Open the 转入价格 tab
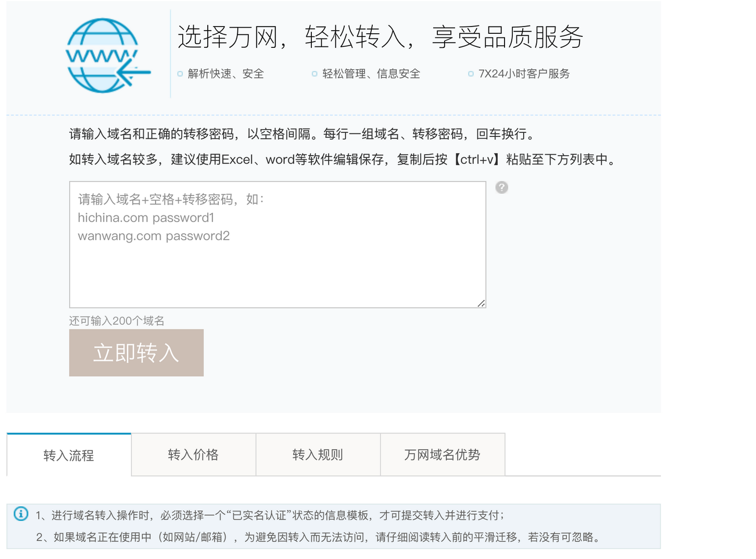This screenshot has width=756, height=559. [193, 455]
